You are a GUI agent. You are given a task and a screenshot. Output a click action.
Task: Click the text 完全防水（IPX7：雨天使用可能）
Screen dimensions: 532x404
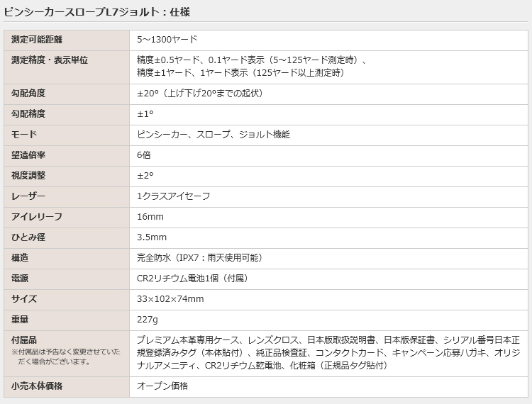pyautogui.click(x=199, y=258)
